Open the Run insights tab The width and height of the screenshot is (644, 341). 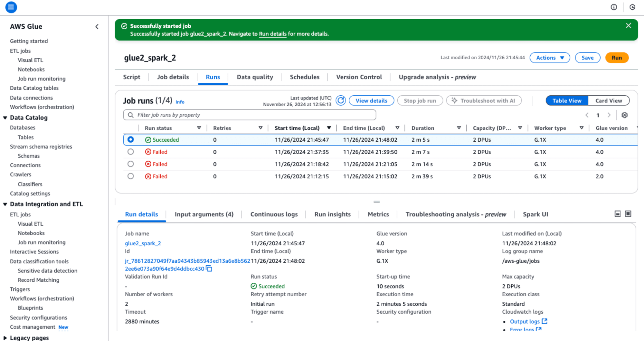332,214
